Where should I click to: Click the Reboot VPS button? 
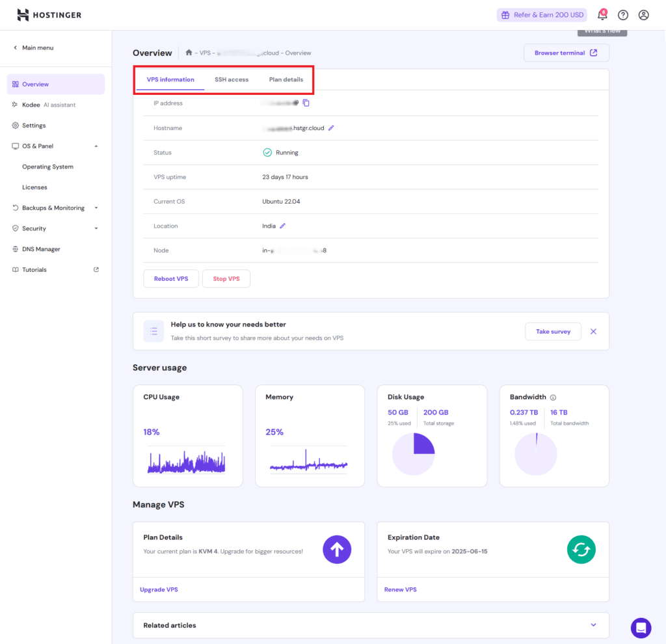[x=171, y=278]
